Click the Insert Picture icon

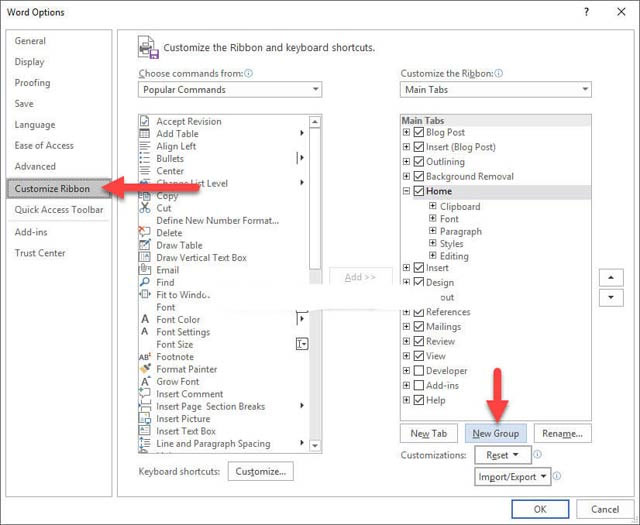coord(144,418)
